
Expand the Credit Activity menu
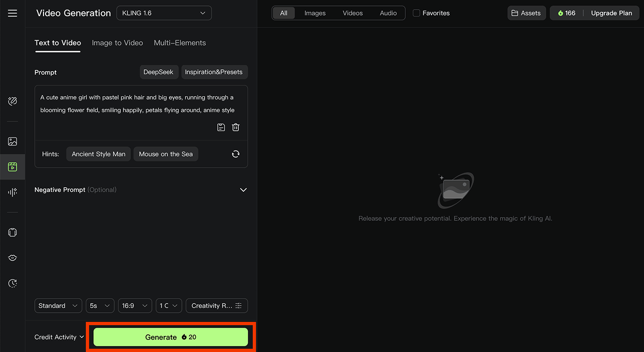point(59,337)
